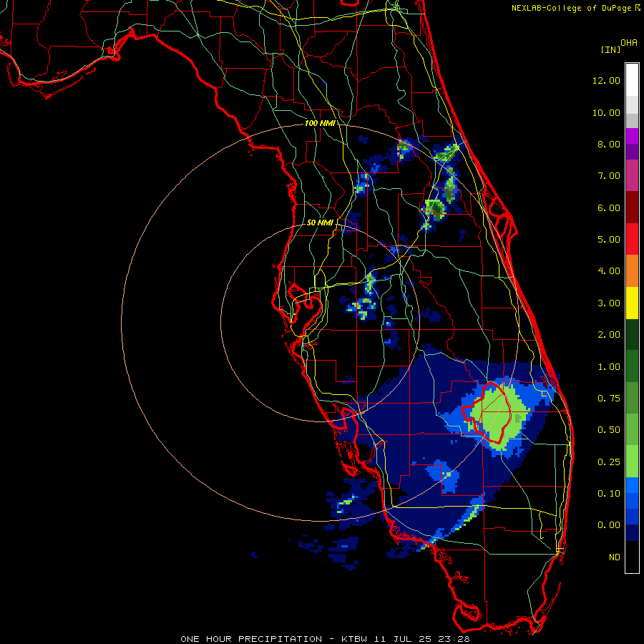Click the 100 NMI range ring label
The height and width of the screenshot is (644, 644).
[x=320, y=123]
